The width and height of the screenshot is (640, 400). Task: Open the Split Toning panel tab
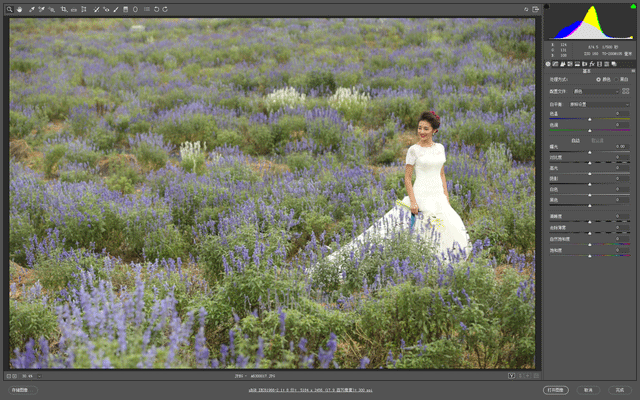click(577, 64)
